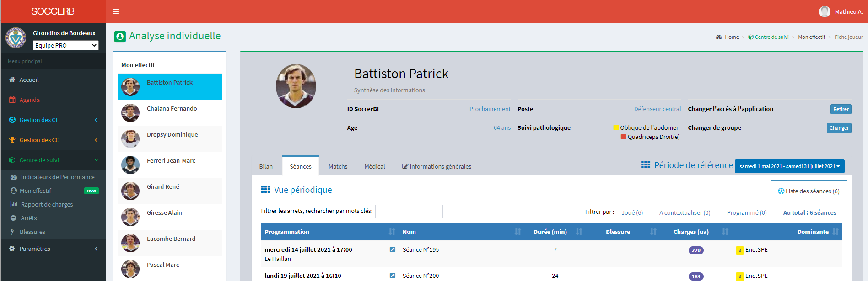Screen dimensions: 868x281
Task: Click the yellow Oblique de l'abdomen swatch
Action: point(616,127)
